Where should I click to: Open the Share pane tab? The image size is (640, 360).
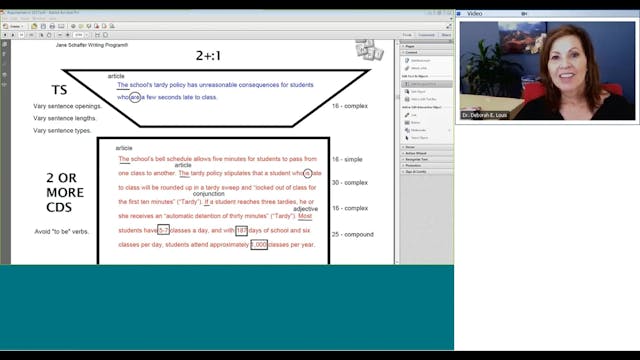tap(446, 35)
